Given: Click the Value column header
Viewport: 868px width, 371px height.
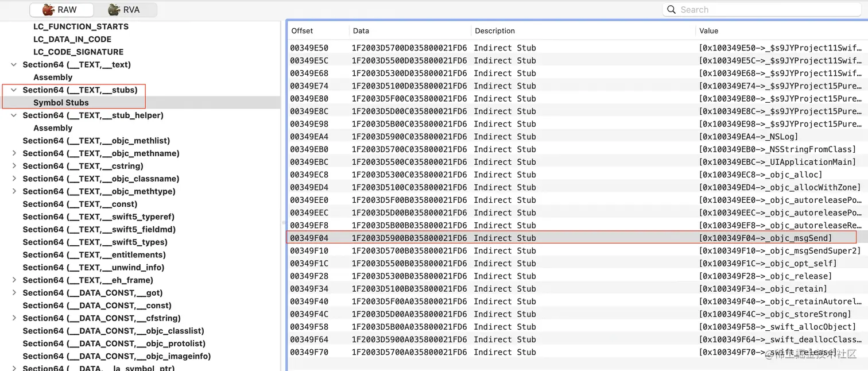Looking at the screenshot, I should point(708,31).
